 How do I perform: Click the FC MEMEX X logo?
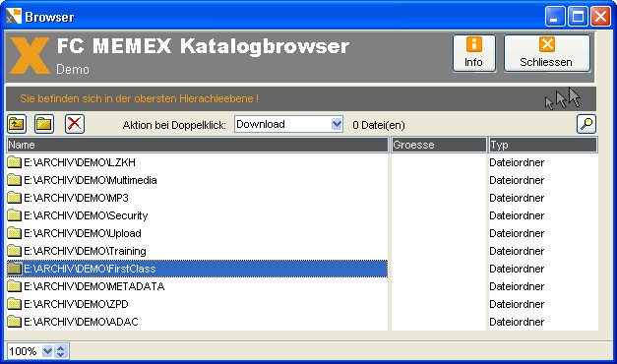pos(30,55)
